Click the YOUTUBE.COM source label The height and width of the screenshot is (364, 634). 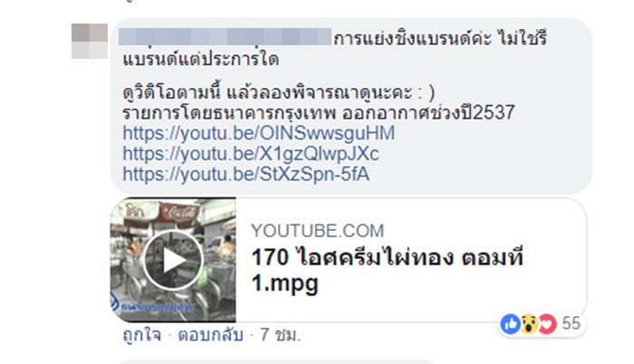317,231
